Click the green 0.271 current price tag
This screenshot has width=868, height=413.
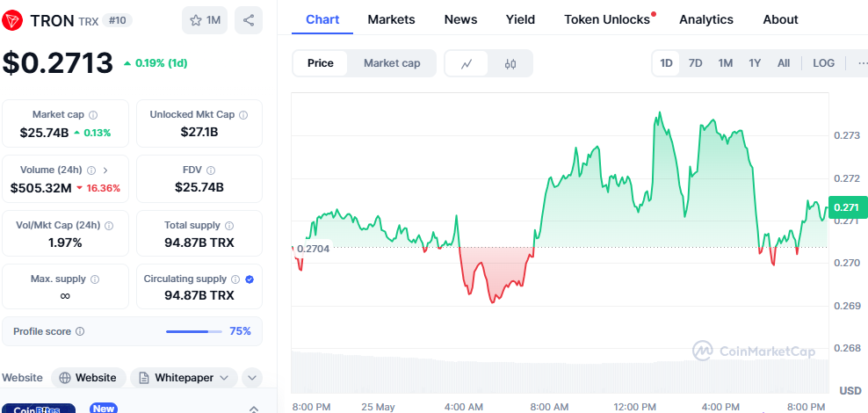tap(848, 207)
